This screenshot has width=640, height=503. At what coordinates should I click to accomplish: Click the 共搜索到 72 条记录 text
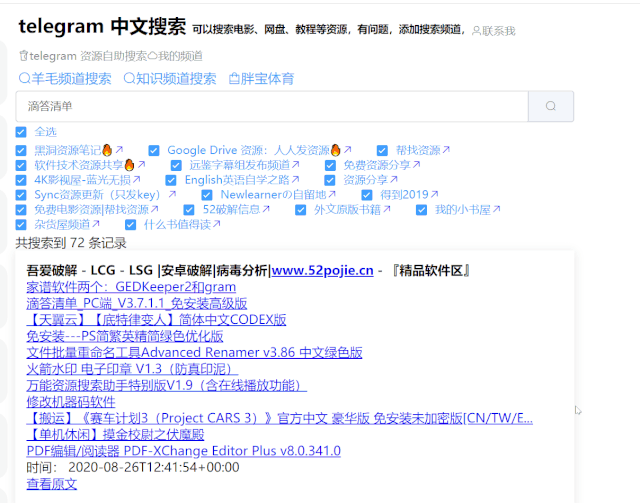point(71,243)
